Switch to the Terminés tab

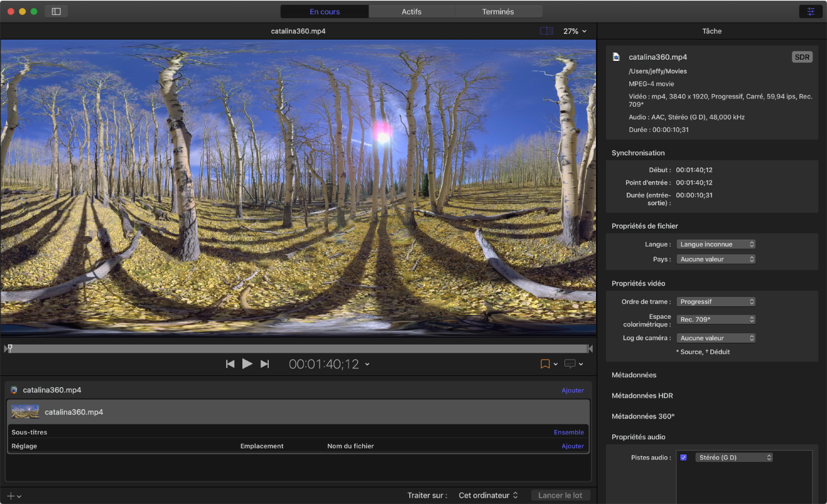tap(498, 11)
